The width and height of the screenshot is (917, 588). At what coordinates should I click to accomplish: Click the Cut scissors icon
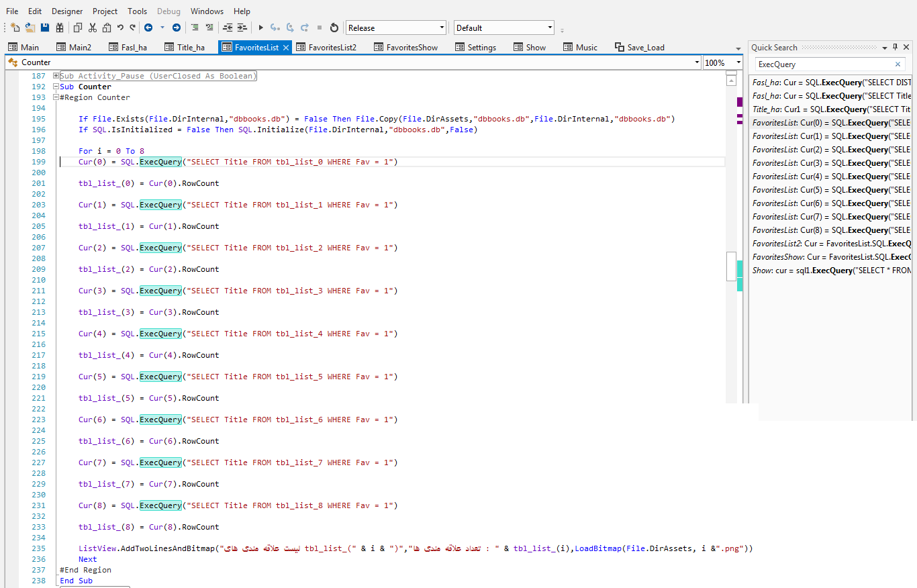click(92, 28)
